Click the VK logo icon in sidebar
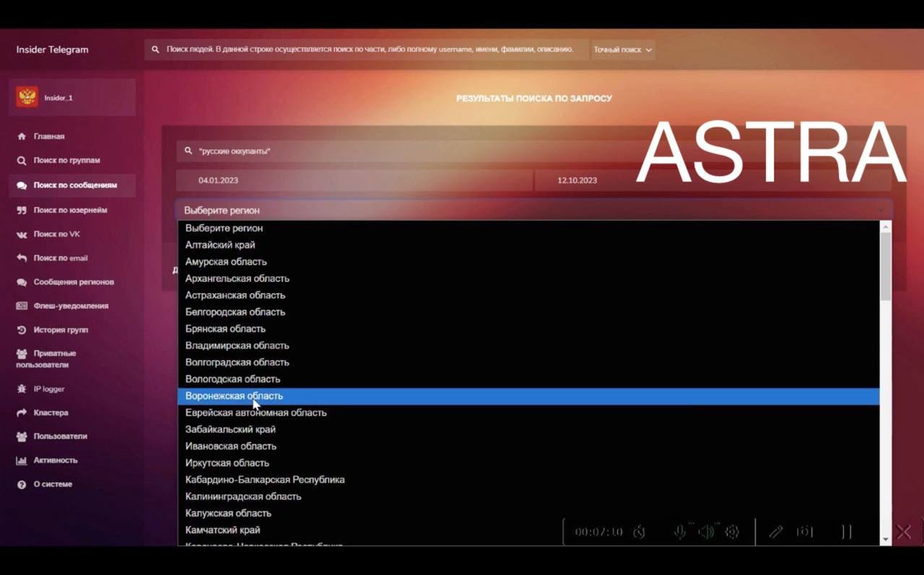 [x=22, y=234]
